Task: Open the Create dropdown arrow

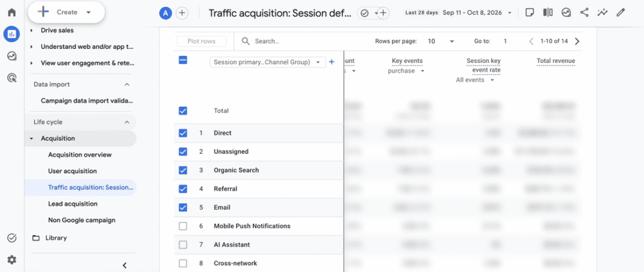Action: pyautogui.click(x=89, y=13)
